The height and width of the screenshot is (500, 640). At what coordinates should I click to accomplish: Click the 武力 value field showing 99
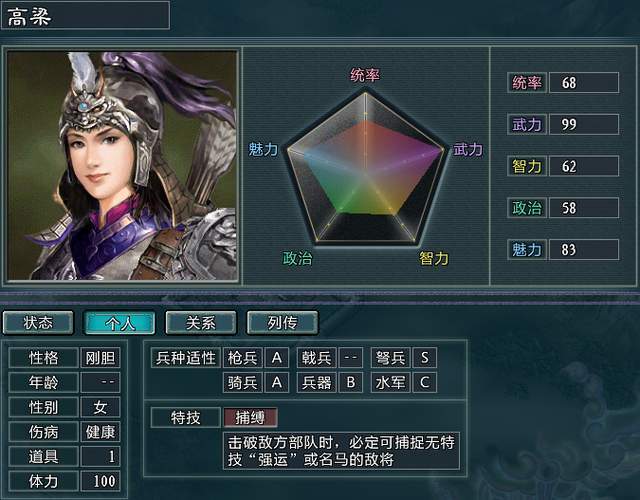(584, 124)
